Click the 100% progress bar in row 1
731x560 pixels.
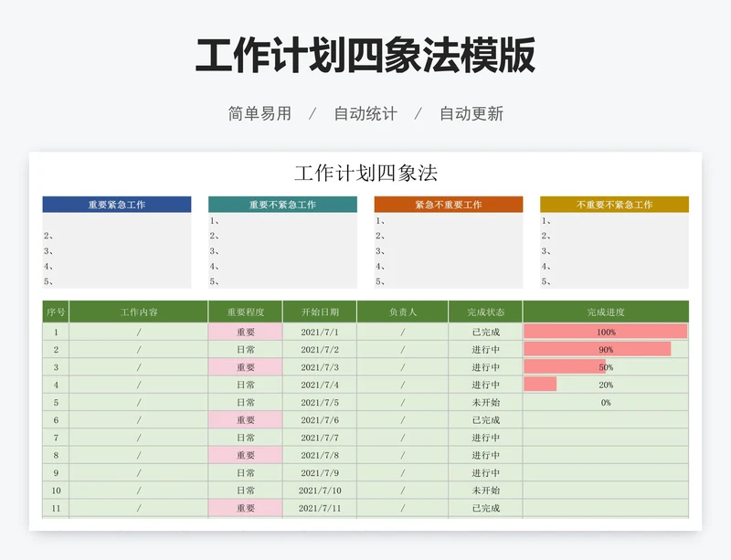tap(605, 333)
